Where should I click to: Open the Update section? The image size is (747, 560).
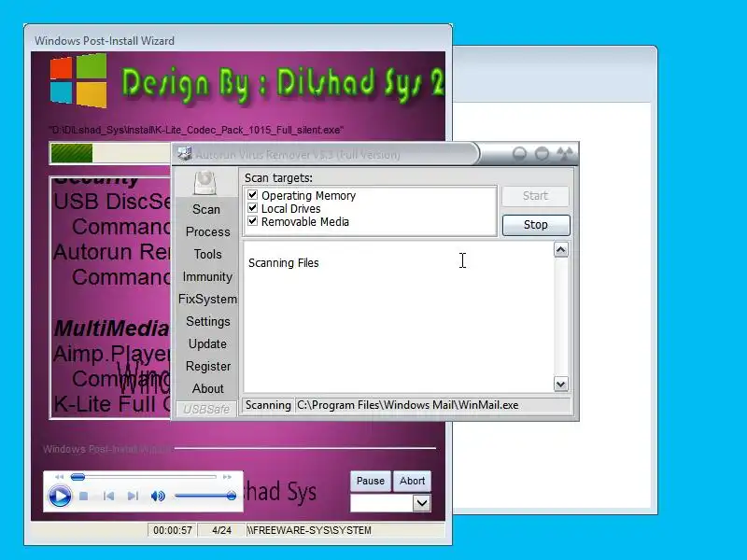click(207, 343)
